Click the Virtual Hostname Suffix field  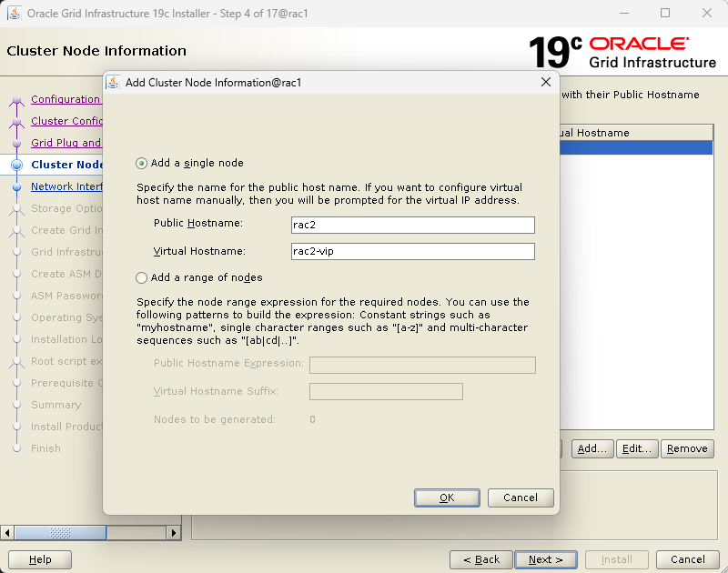(x=386, y=392)
